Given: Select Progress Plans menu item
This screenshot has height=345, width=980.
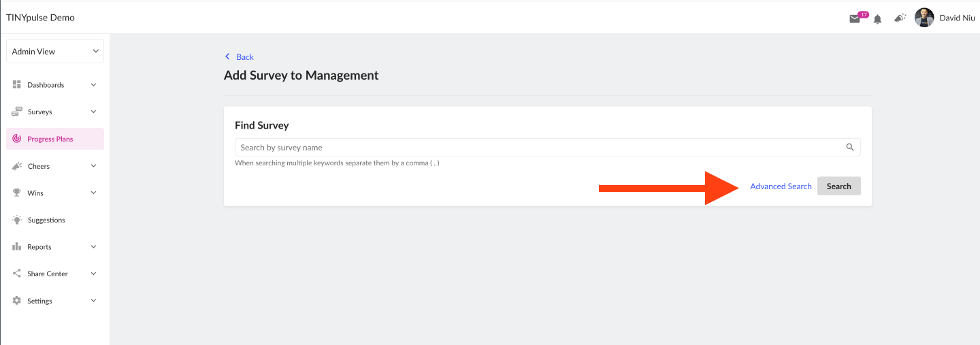Looking at the screenshot, I should click(55, 139).
